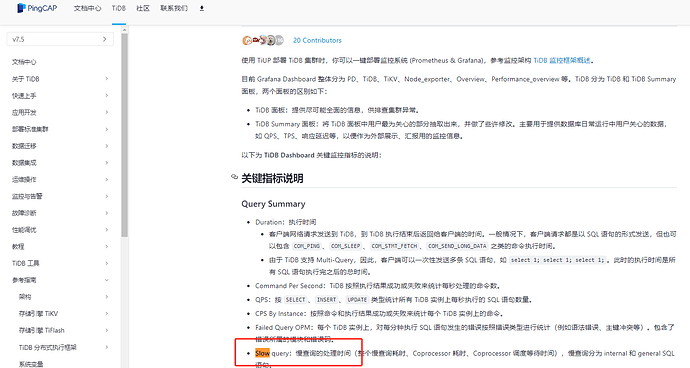Image resolution: width=690 pixels, height=368 pixels.
Task: Click the sidebar vertical scrollbar thumb
Action: point(125,134)
